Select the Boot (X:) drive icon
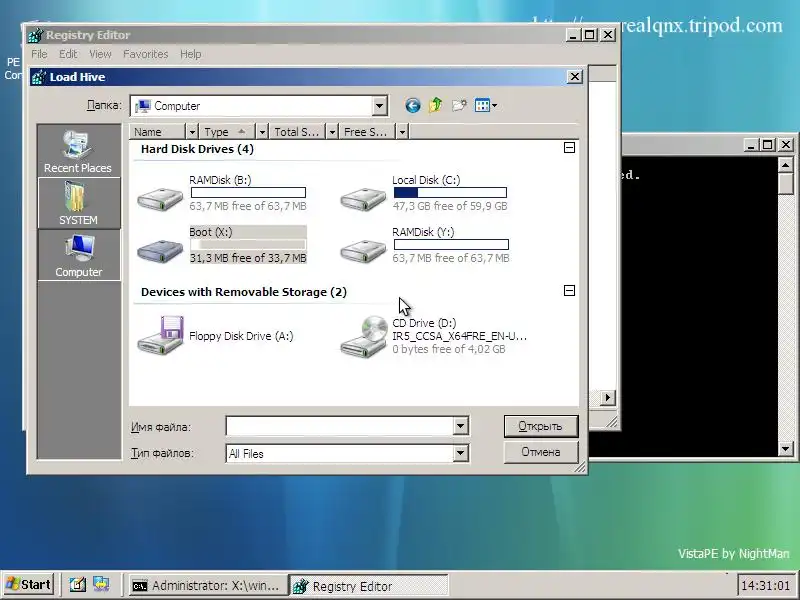800x600 pixels. (x=160, y=250)
